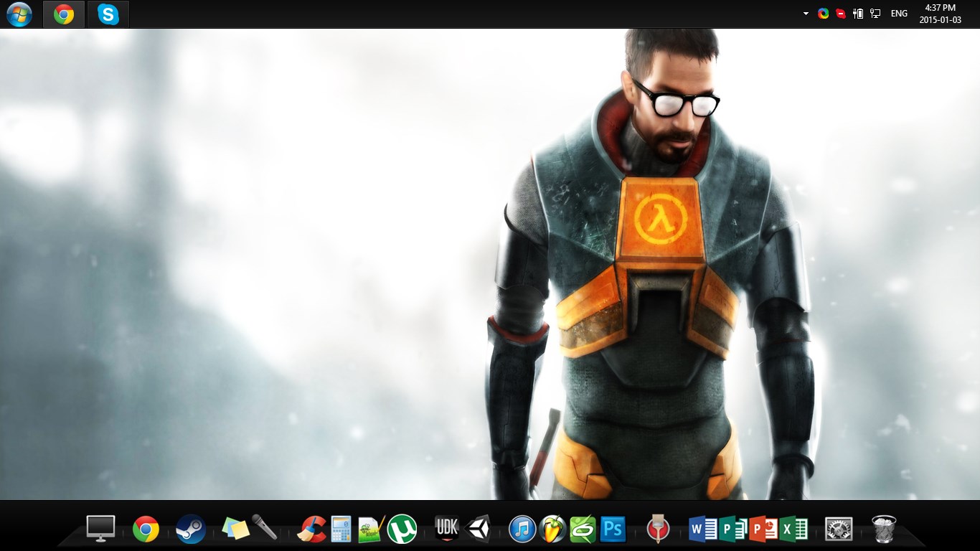Switch to Skype in the top taskbar

108,14
